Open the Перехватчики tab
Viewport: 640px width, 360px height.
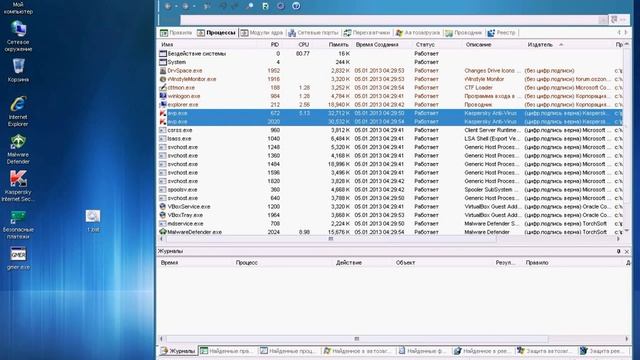367,33
